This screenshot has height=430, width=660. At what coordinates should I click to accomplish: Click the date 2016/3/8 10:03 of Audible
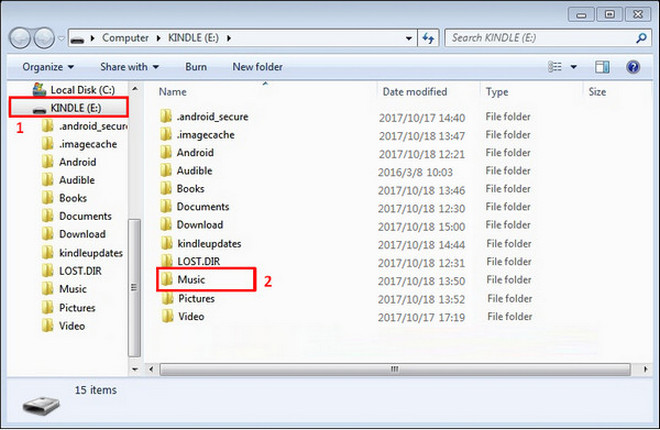pos(415,172)
